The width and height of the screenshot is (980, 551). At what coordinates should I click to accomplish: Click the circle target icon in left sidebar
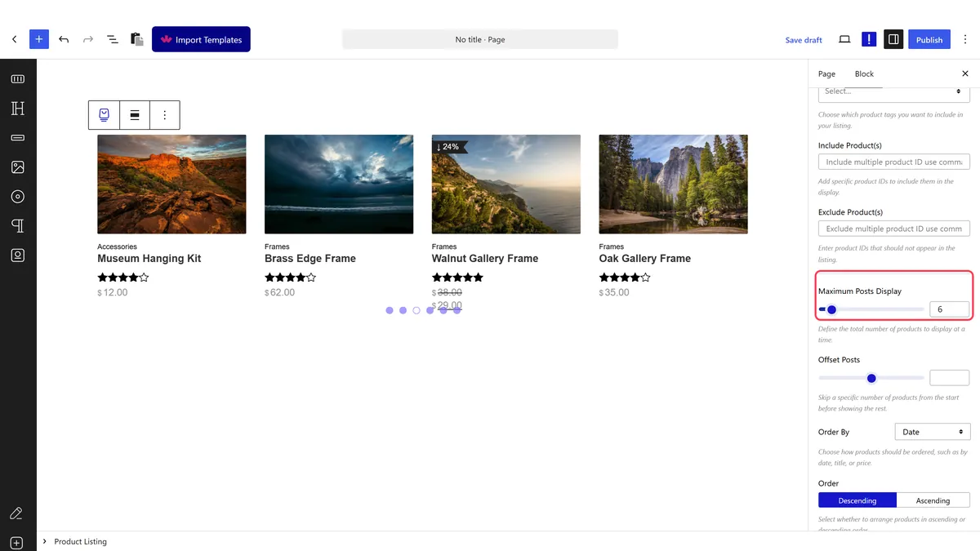(18, 197)
